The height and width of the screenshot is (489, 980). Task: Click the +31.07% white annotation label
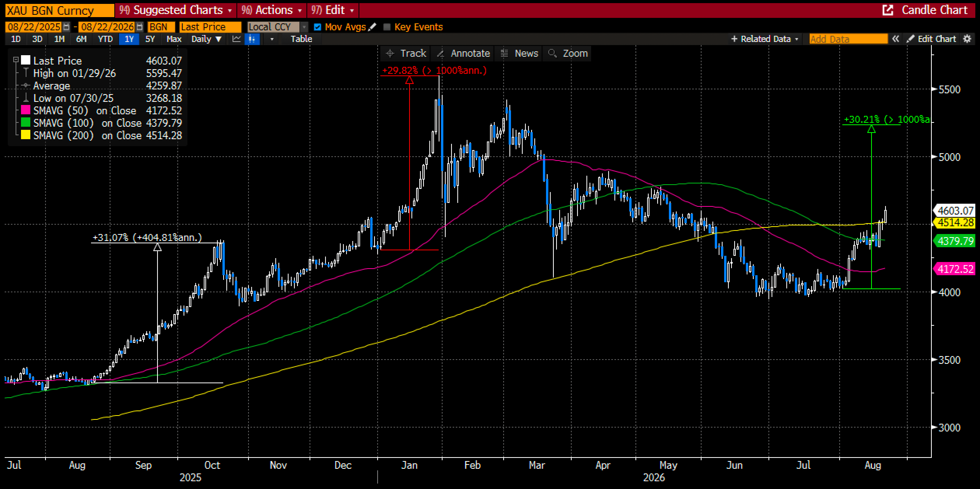tap(147, 238)
